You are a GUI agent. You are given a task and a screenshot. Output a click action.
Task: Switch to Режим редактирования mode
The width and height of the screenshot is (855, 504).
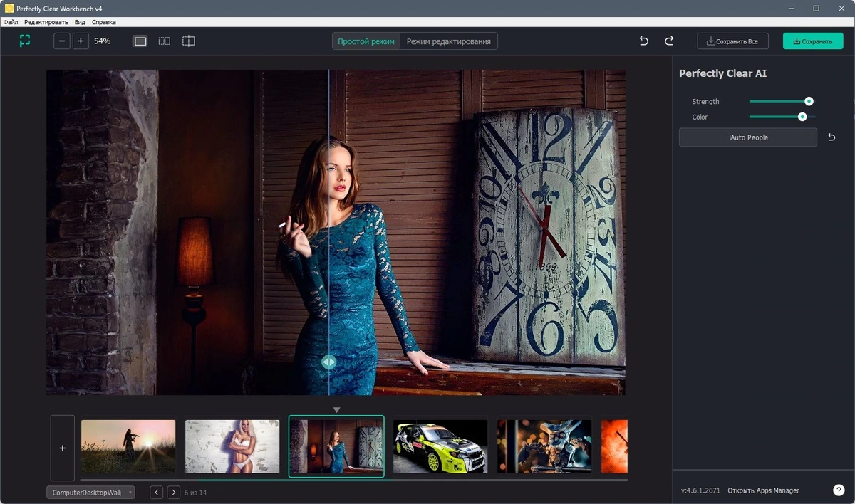click(449, 41)
